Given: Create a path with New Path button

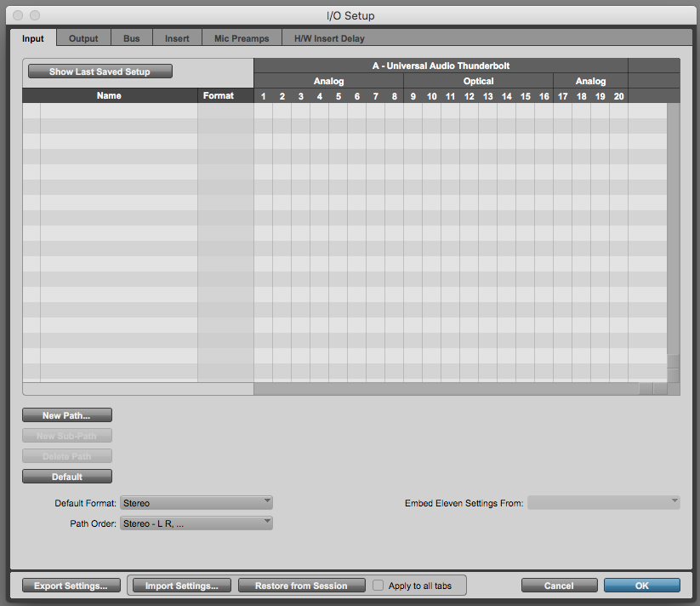Looking at the screenshot, I should [66, 415].
